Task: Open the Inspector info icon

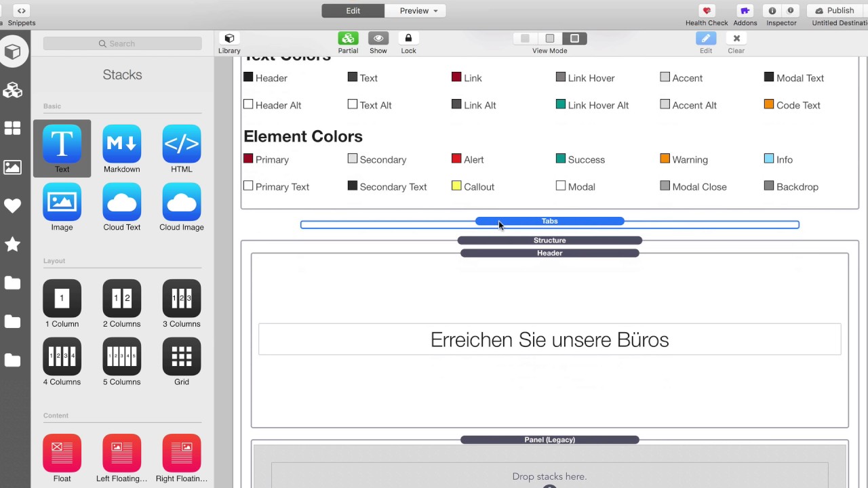Action: [772, 11]
